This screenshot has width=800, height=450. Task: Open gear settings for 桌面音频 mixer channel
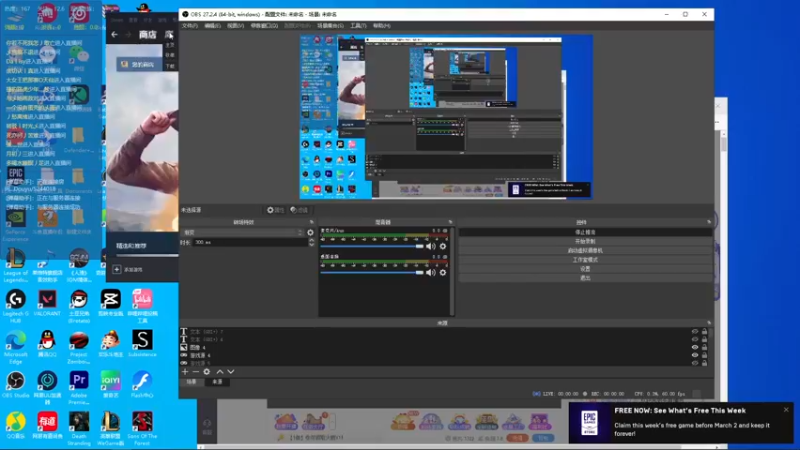click(x=443, y=272)
